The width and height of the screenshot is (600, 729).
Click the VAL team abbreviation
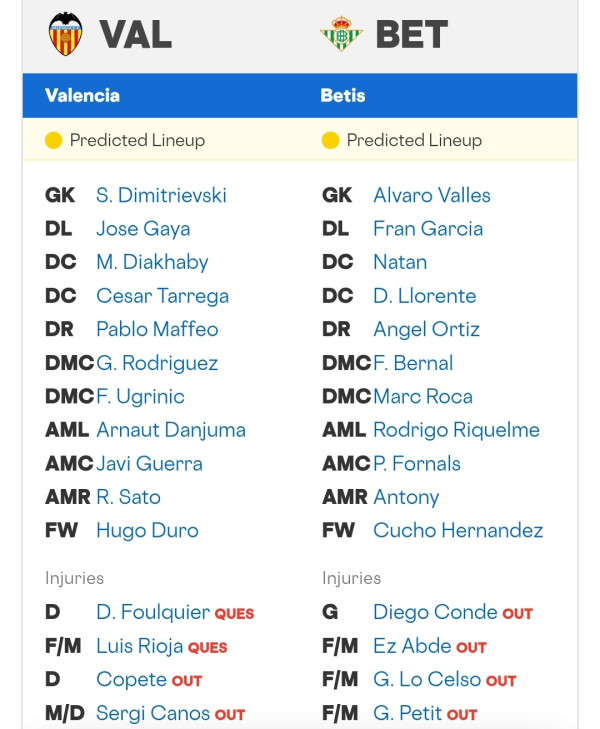click(x=136, y=34)
